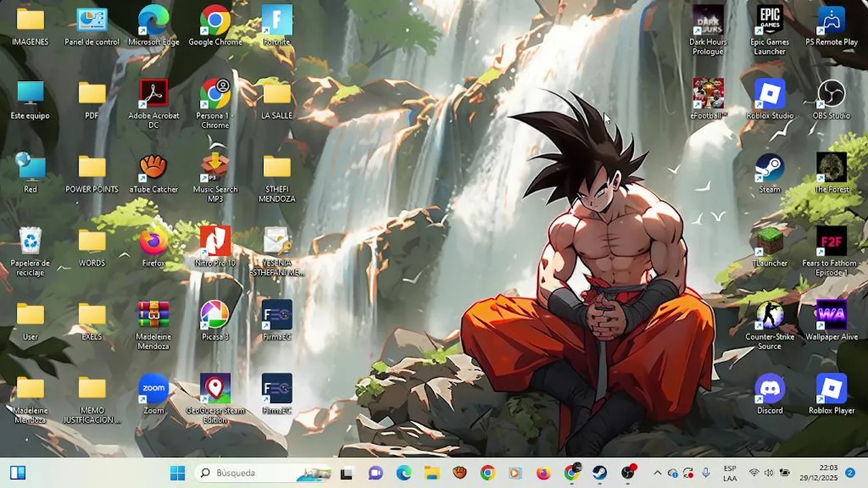Open File Explorer from the taskbar
Screen dimensions: 868x488
point(432,472)
